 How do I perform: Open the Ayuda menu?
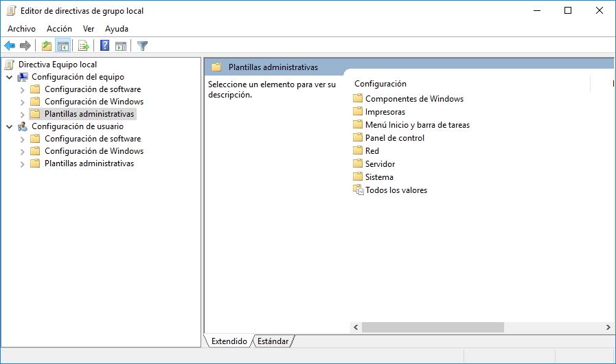117,29
